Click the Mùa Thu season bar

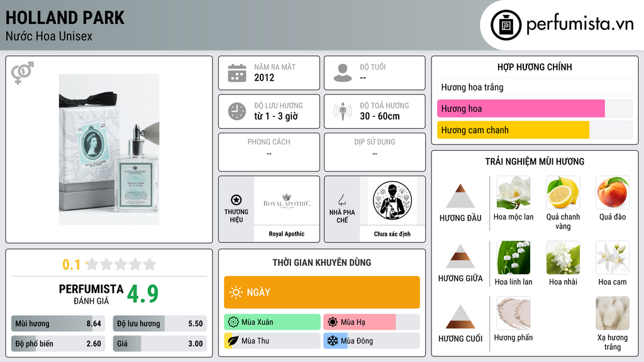[x=272, y=341]
